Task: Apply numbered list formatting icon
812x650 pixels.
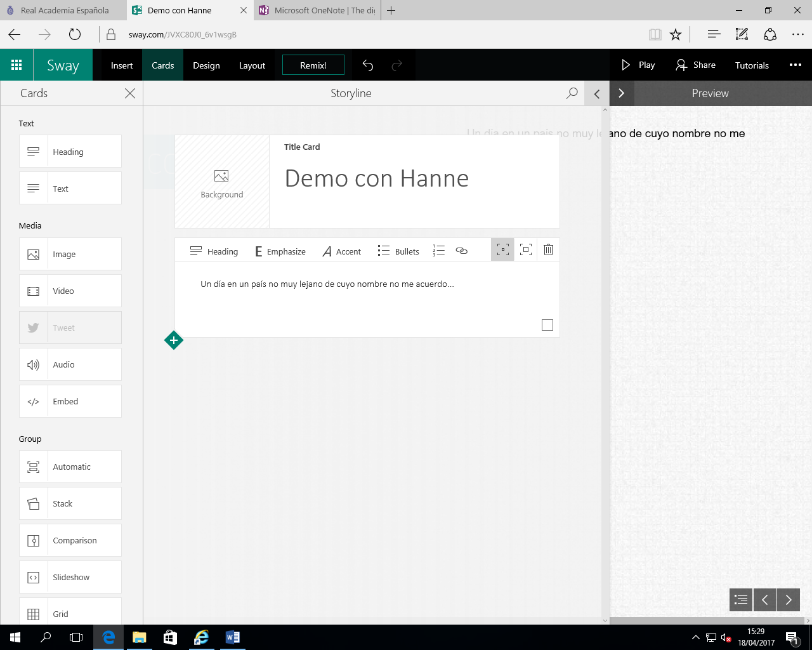Action: click(x=438, y=251)
